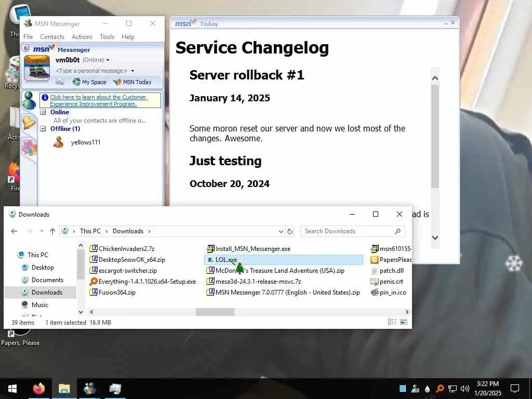Go back in Downloads explorer
The height and width of the screenshot is (399, 532).
(14, 231)
